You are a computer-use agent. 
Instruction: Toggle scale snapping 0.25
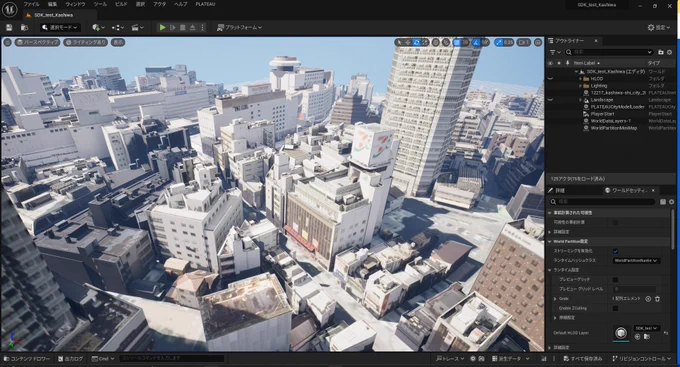point(499,42)
